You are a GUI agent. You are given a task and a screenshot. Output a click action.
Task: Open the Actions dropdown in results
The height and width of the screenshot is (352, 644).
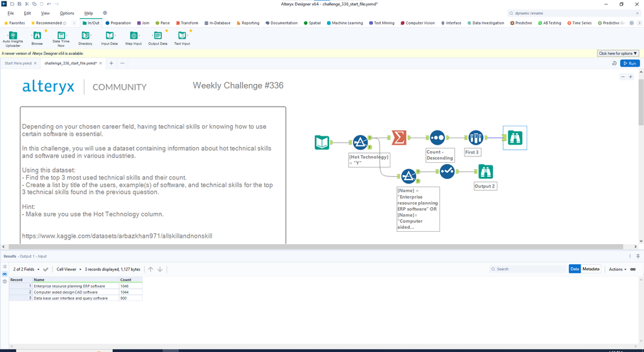618,269
